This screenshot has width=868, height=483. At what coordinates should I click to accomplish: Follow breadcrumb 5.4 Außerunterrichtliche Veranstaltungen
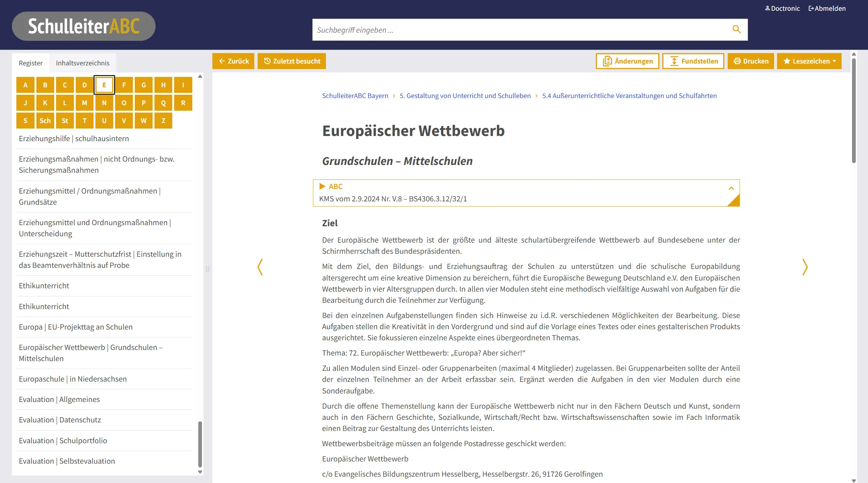click(x=629, y=95)
